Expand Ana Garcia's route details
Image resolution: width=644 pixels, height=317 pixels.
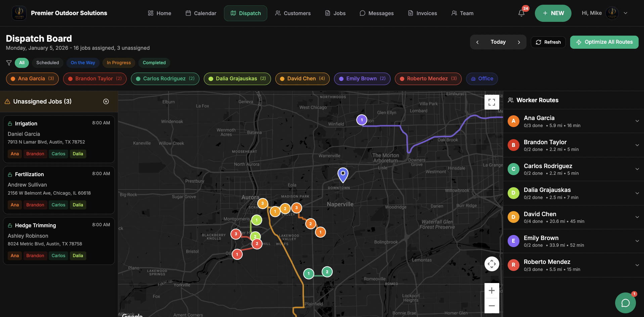[637, 121]
